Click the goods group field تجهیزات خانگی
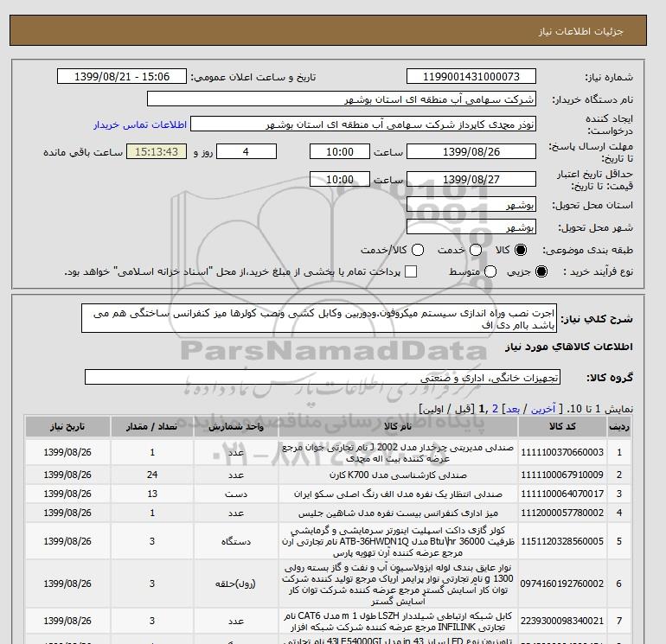 point(323,377)
